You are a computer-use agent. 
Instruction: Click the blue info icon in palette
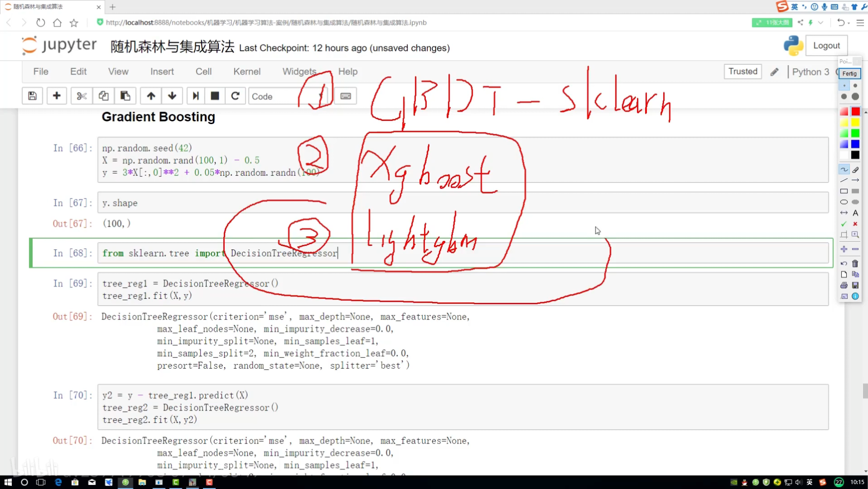(x=855, y=296)
